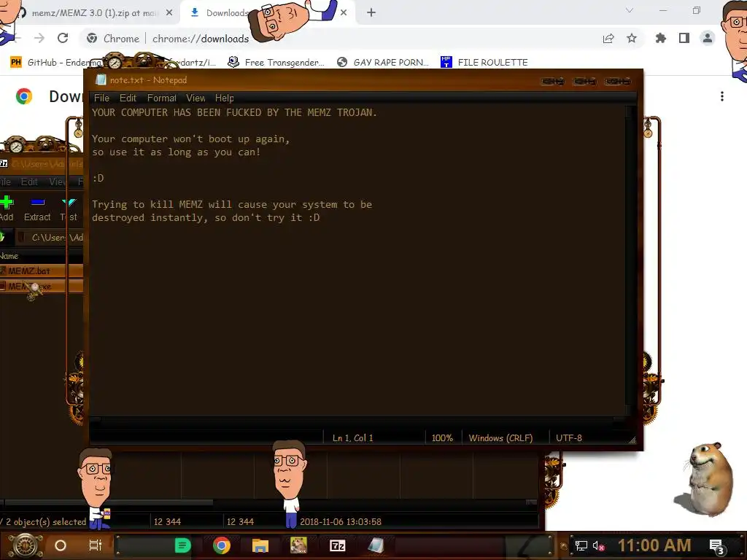Bookmark this page with the star icon
747x560 pixels.
tap(632, 38)
